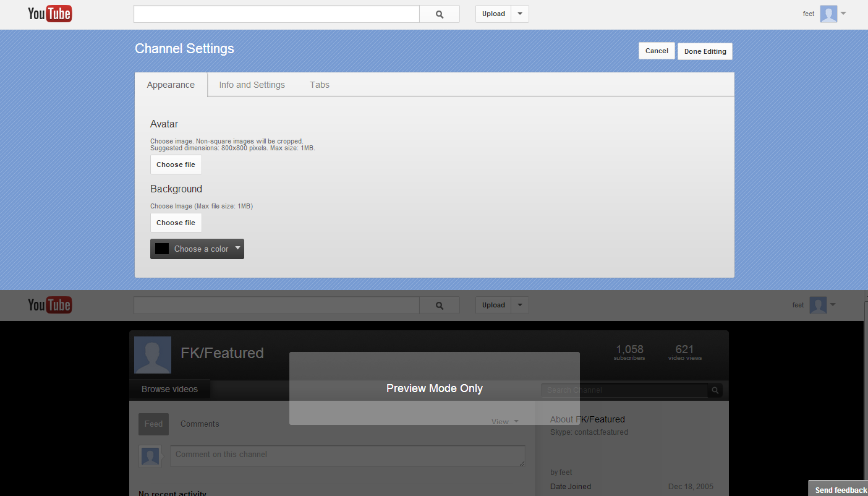Image resolution: width=868 pixels, height=496 pixels.
Task: Click the avatar icon in preview header
Action: [818, 305]
